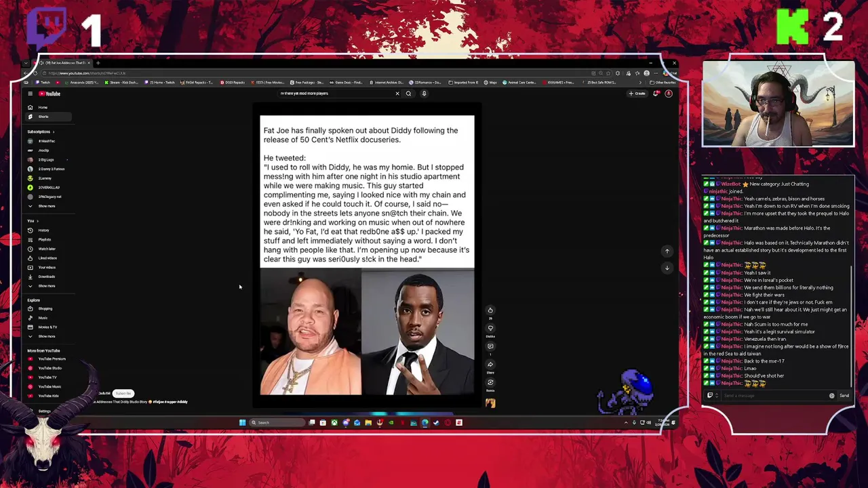The image size is (868, 488).
Task: Open YouTube Premium link
Action: [49, 359]
